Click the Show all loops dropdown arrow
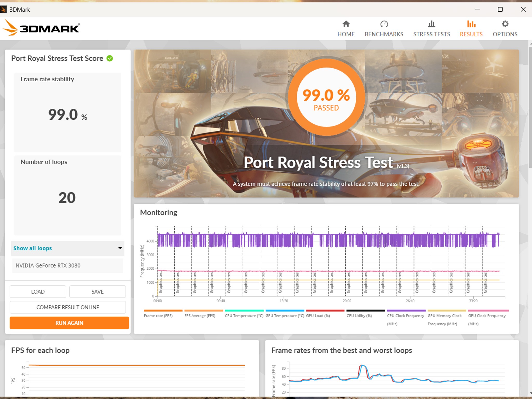Viewport: 532px width, 399px height. tap(120, 248)
